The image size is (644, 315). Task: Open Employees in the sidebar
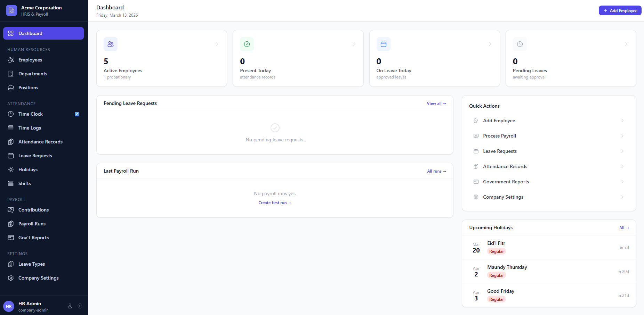(x=30, y=60)
